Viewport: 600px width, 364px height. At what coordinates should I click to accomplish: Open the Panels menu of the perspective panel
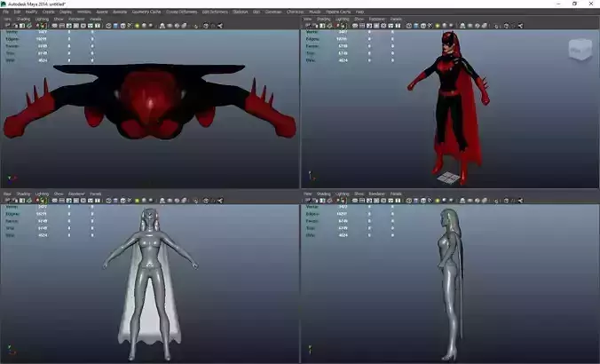click(x=396, y=19)
